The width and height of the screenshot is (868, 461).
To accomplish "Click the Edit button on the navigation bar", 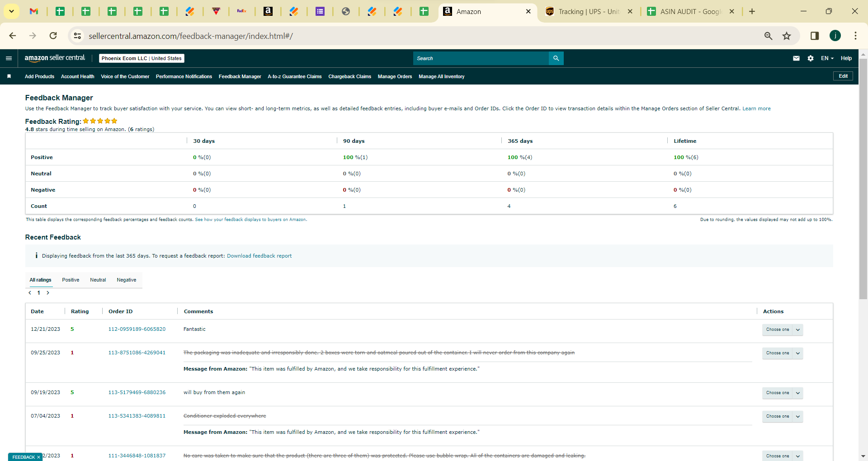I will [843, 76].
